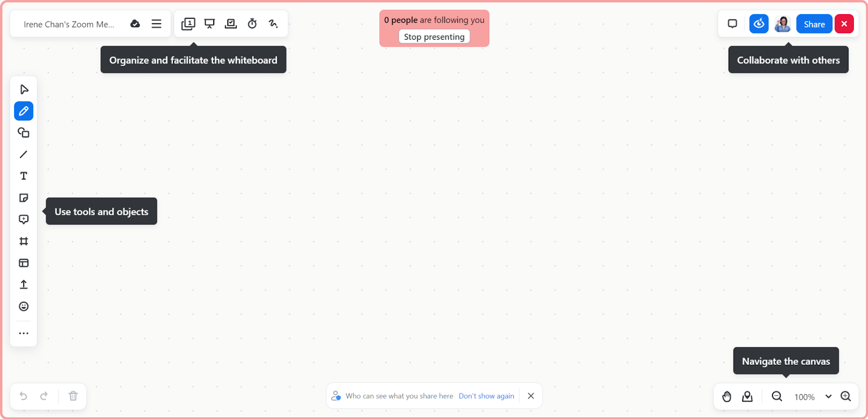The image size is (868, 419).
Task: Open the pages panel icon
Action: [x=188, y=24]
